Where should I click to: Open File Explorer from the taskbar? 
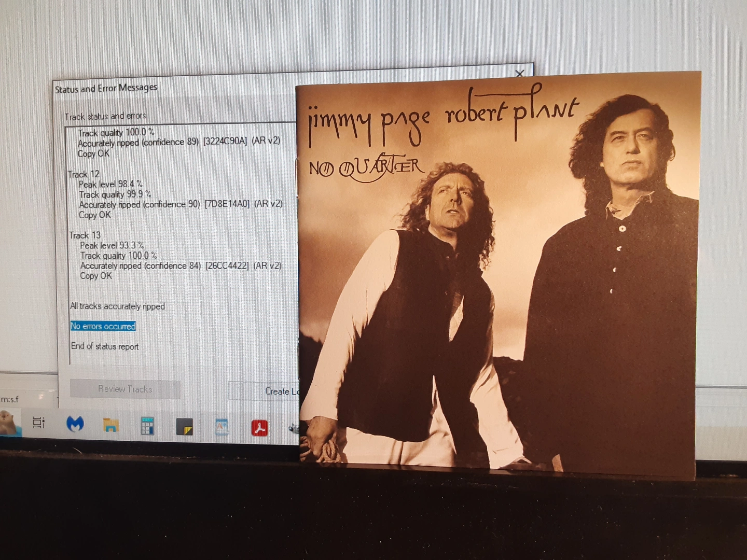(111, 425)
